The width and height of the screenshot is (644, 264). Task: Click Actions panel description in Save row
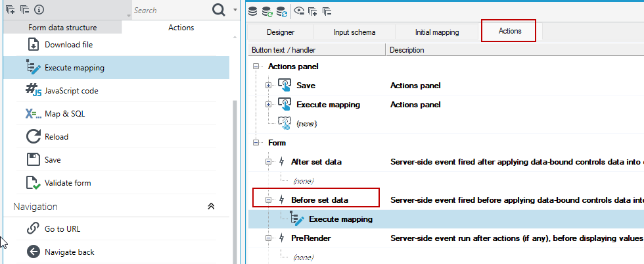point(415,86)
